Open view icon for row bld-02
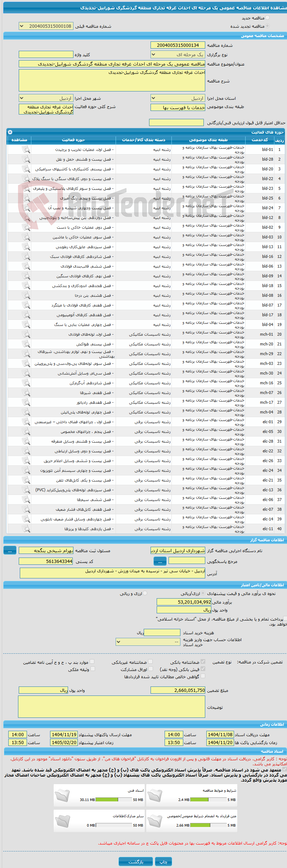This screenshot has height=868, width=287. click(26, 227)
